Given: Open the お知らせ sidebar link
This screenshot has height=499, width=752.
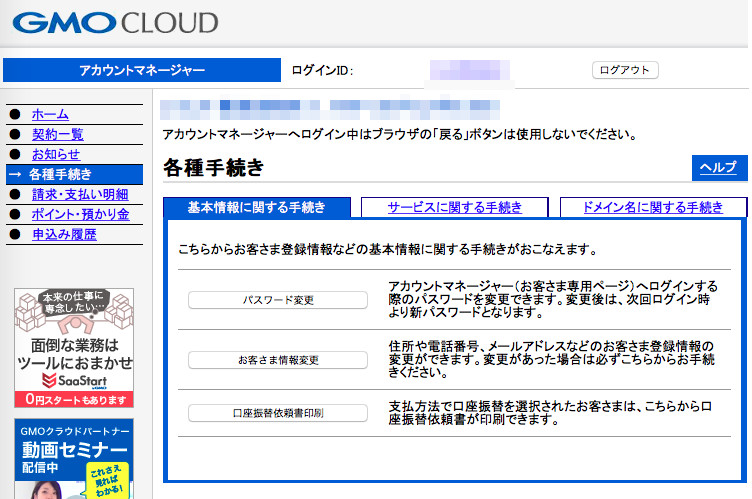Looking at the screenshot, I should [56, 154].
